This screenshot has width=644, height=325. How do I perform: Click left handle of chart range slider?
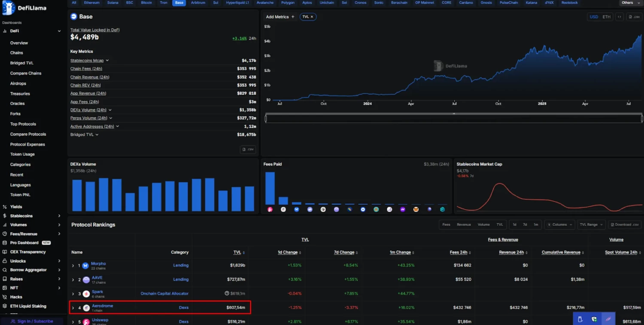tap(266, 118)
